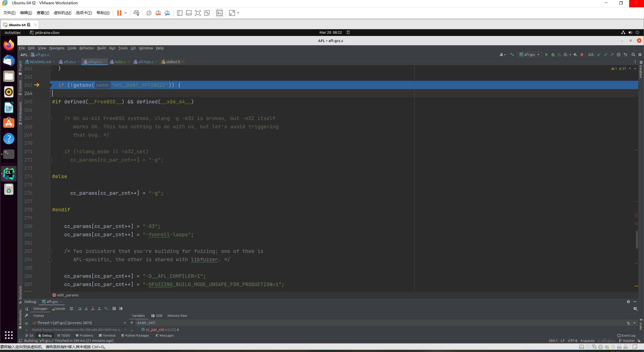The width and height of the screenshot is (644, 352).
Task: Collapse comment fold at line 267
Action: click(50, 118)
